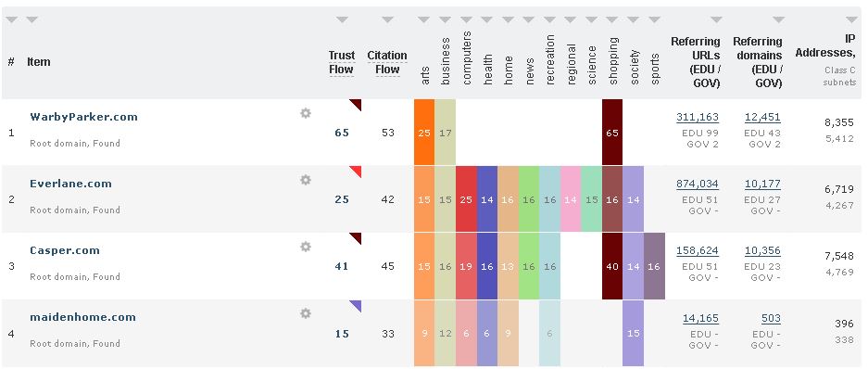Sort by Citation Flow column arrow

click(387, 20)
